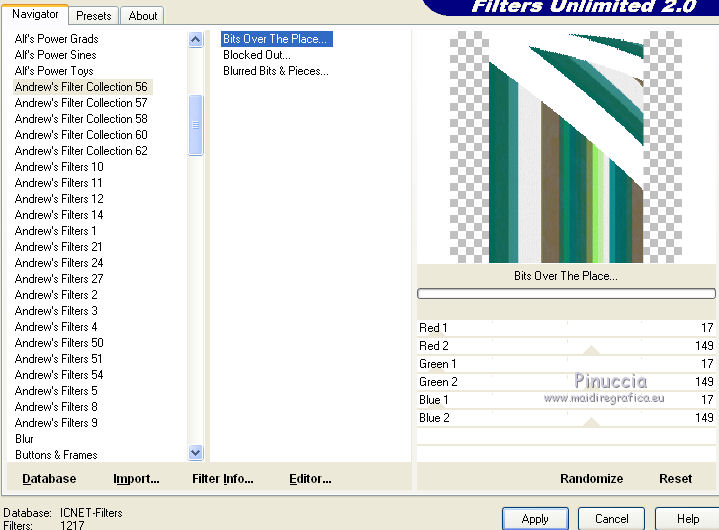Select Andrew's Filters 14 category

click(x=59, y=215)
